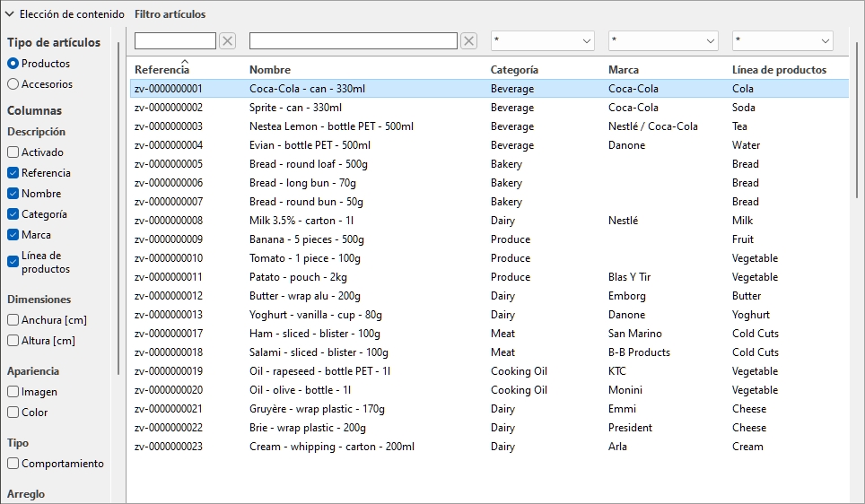The image size is (865, 504).
Task: Select Brie - wrap plastic - 200g
Action: (x=489, y=428)
